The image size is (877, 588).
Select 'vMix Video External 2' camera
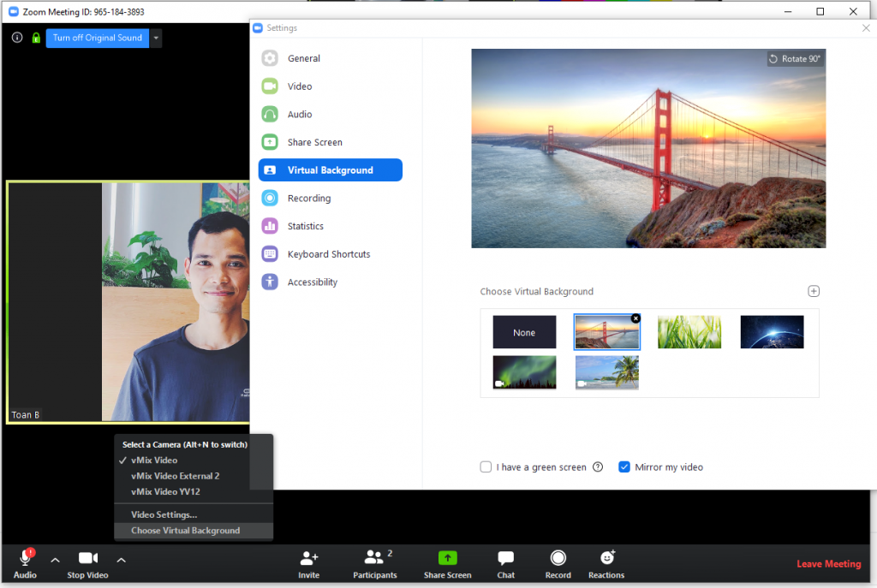pos(175,476)
